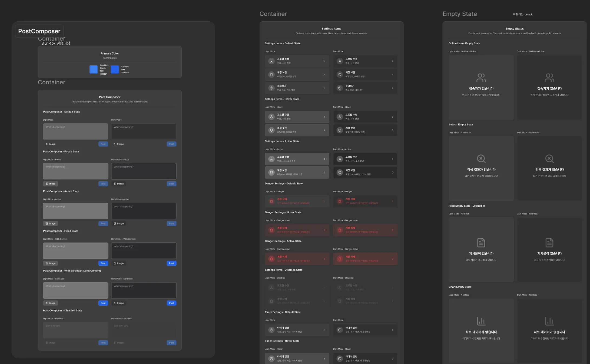
Task: Click the image icon under Dark Mode Scrollable composer
Action: 115,303
